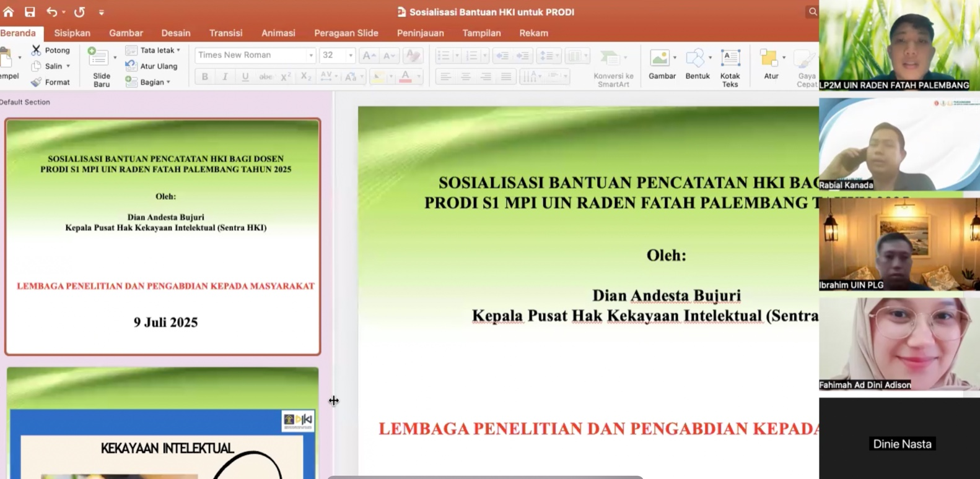
Task: Decrease font size
Action: point(389,56)
